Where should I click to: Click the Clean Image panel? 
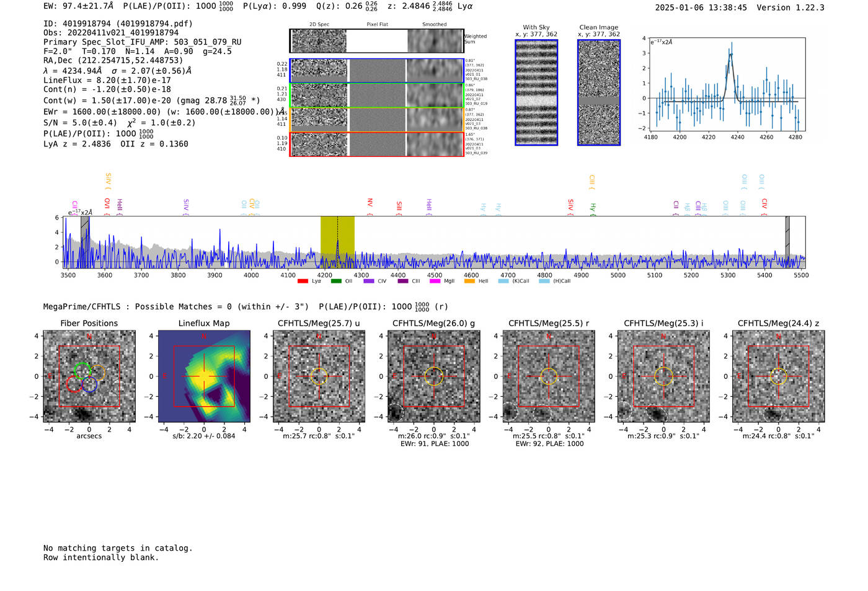(599, 92)
